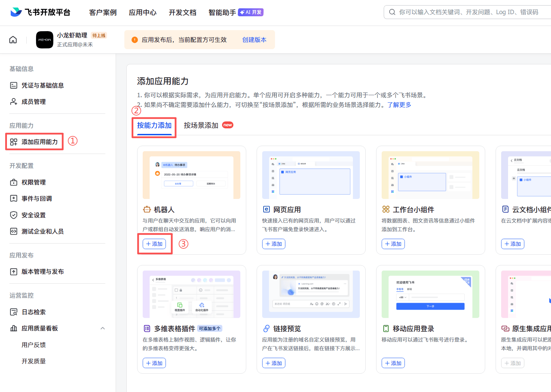Click the icon beside 原生集成应用
The height and width of the screenshot is (392, 551).
point(505,328)
